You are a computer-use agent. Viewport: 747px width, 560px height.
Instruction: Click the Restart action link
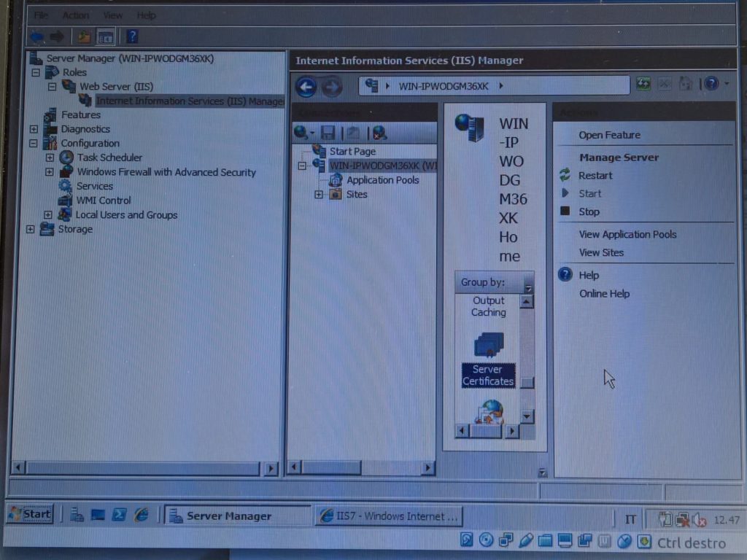click(x=595, y=176)
